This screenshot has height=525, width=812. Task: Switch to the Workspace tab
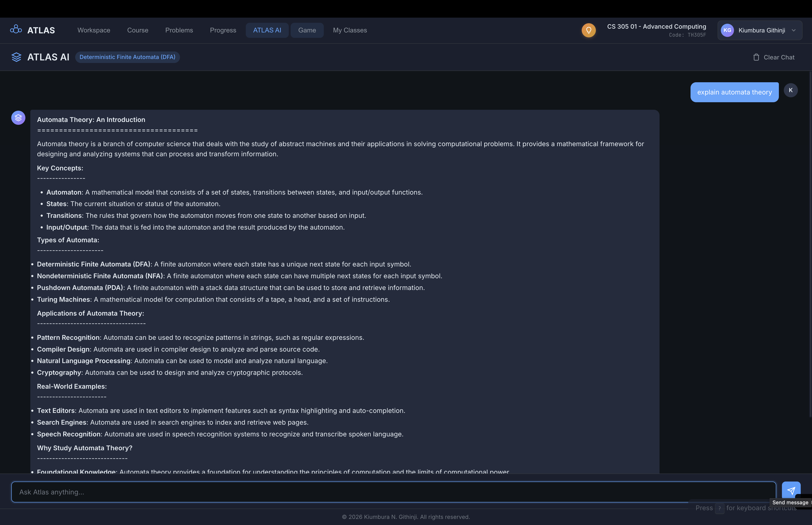94,30
